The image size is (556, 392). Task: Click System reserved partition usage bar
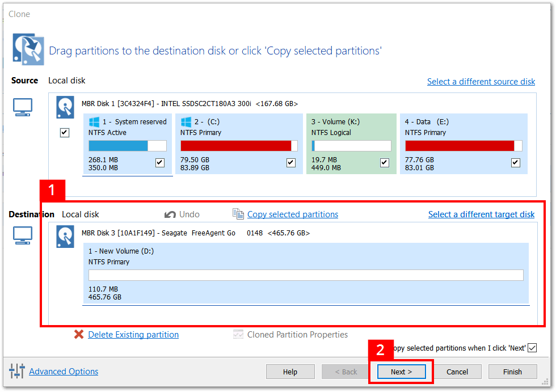click(127, 146)
